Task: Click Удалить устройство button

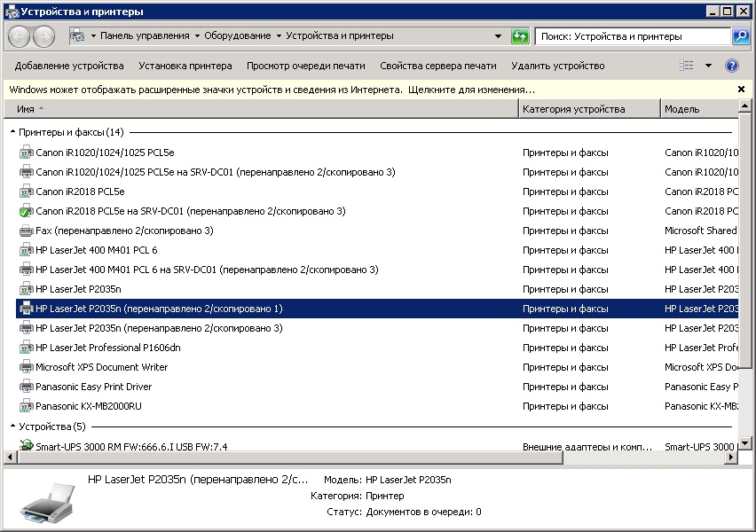Action: point(557,66)
